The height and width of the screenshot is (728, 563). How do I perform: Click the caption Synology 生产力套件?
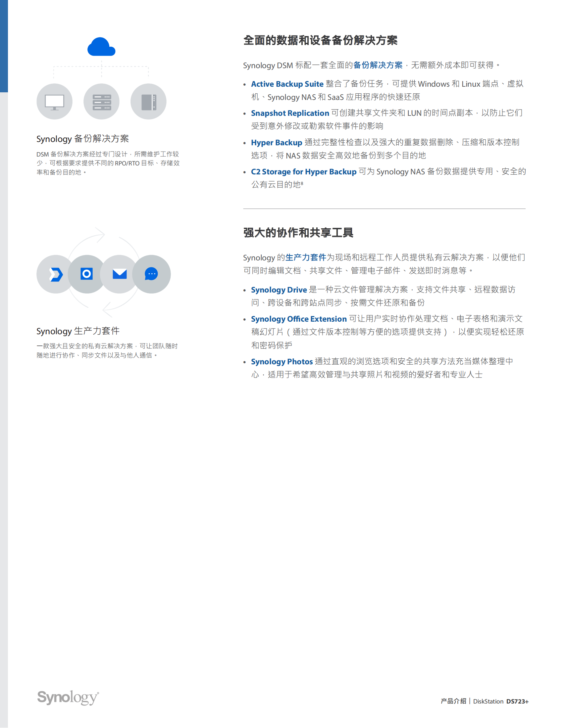[78, 331]
